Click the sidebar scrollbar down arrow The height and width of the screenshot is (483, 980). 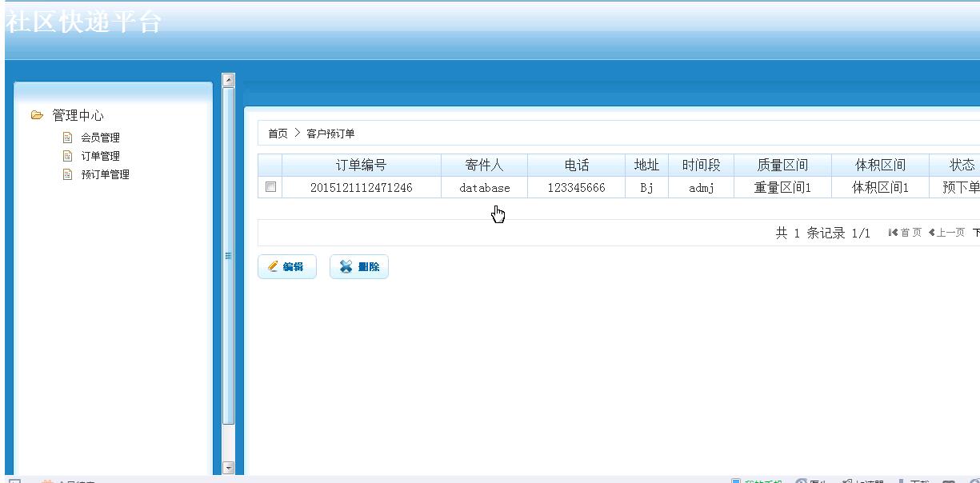point(228,468)
